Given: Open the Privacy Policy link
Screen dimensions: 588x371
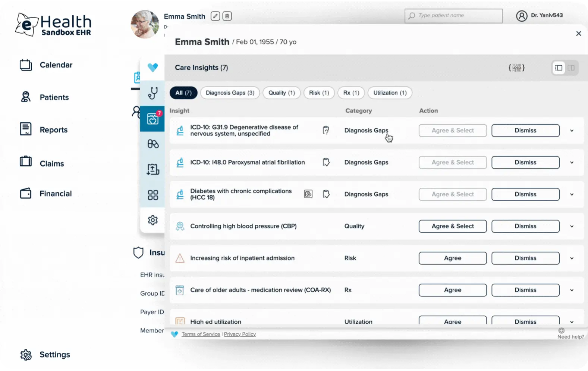Looking at the screenshot, I should click(x=240, y=334).
